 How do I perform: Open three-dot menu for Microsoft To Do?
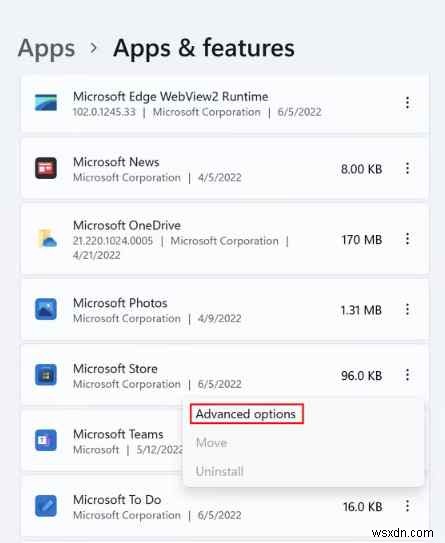coord(407,506)
